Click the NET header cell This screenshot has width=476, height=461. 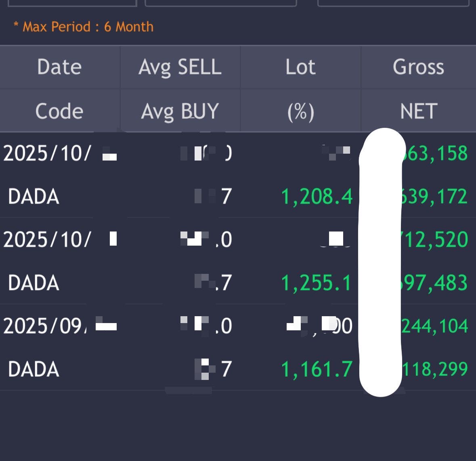(x=418, y=111)
